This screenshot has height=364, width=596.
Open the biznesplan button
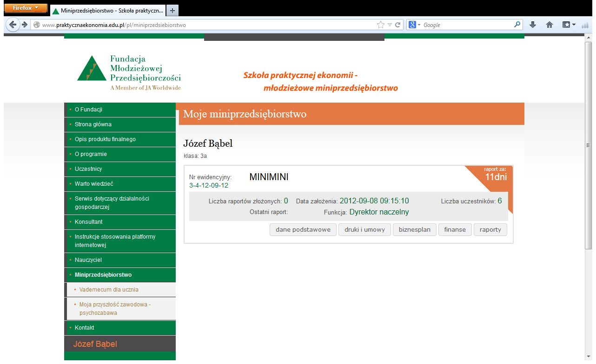[415, 229]
